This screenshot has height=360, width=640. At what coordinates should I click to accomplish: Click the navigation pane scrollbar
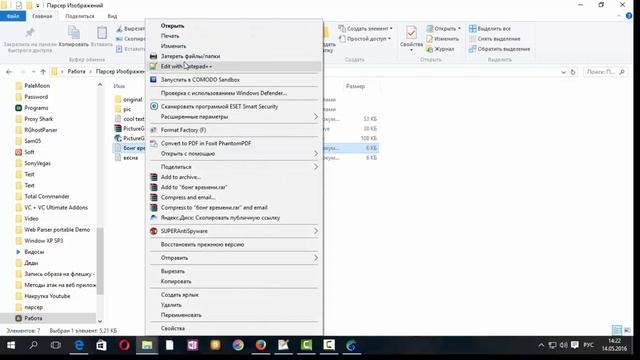pos(100,261)
